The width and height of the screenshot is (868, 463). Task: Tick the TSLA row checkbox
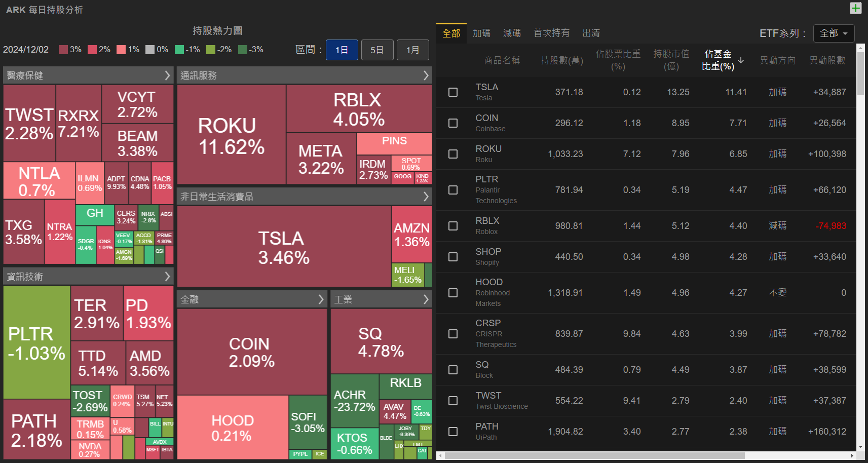click(453, 92)
